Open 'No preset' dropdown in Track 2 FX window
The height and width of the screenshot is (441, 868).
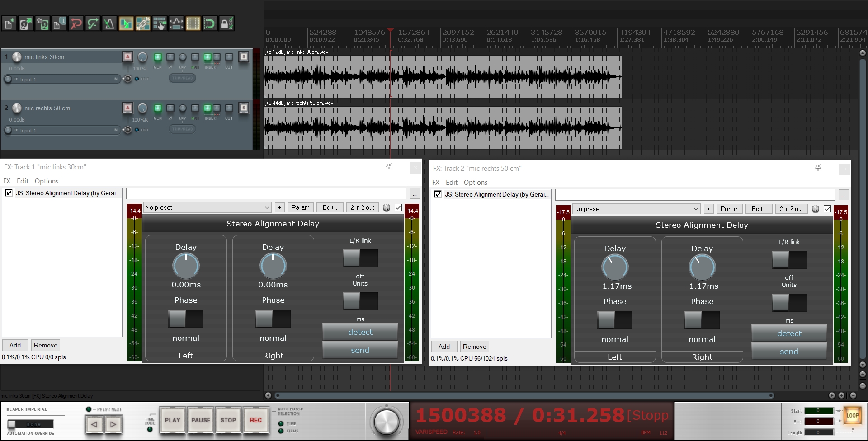click(636, 209)
